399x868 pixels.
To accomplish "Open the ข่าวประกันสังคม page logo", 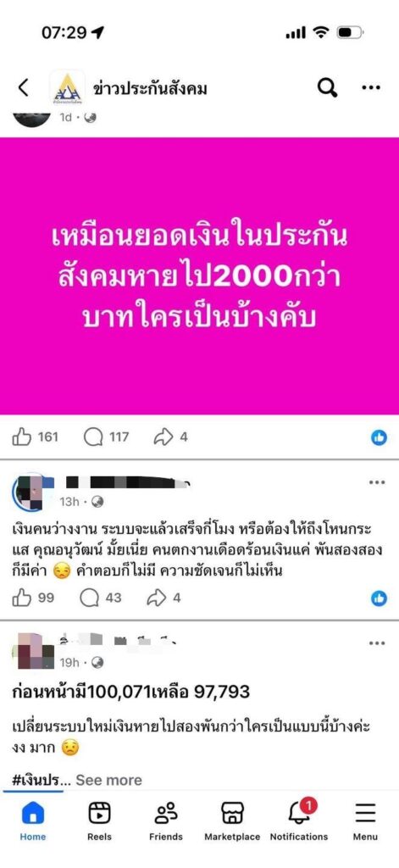I will pos(67,87).
